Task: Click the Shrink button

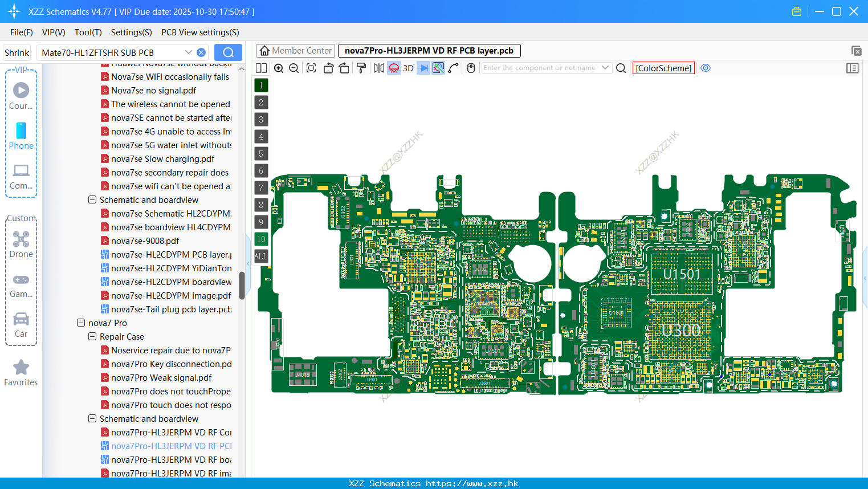Action: [x=17, y=52]
